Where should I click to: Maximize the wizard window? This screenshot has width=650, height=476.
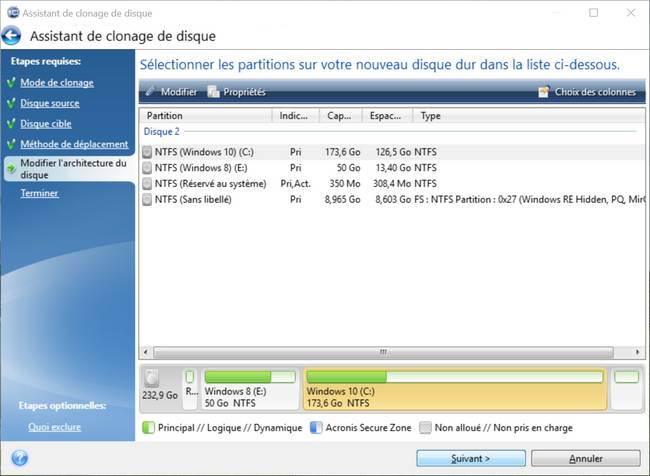pos(594,13)
